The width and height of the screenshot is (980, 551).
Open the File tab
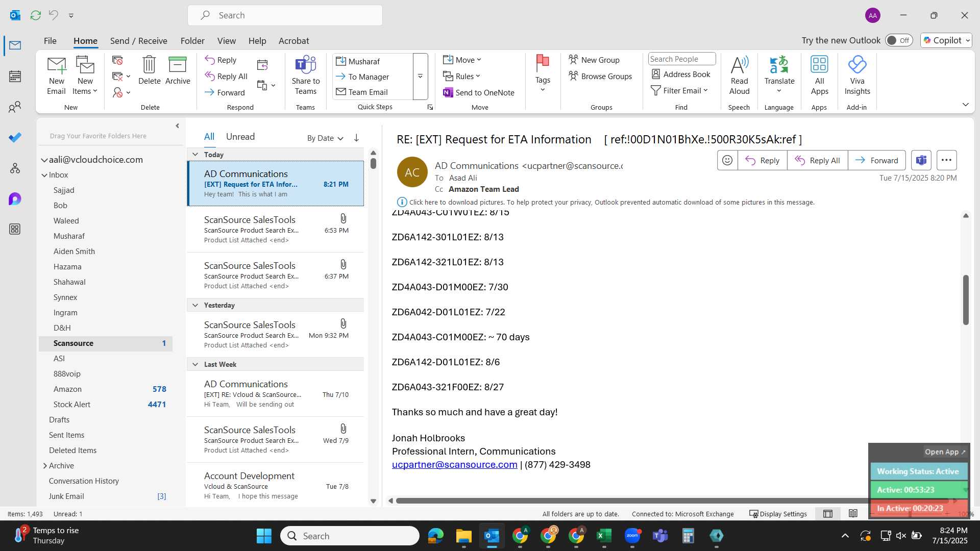pos(50,41)
